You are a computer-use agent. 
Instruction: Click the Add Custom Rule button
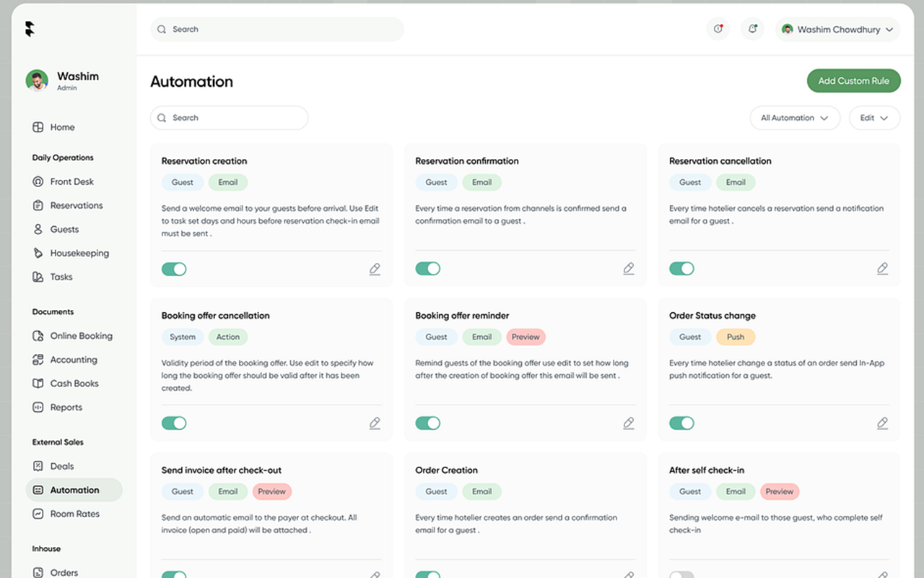853,80
